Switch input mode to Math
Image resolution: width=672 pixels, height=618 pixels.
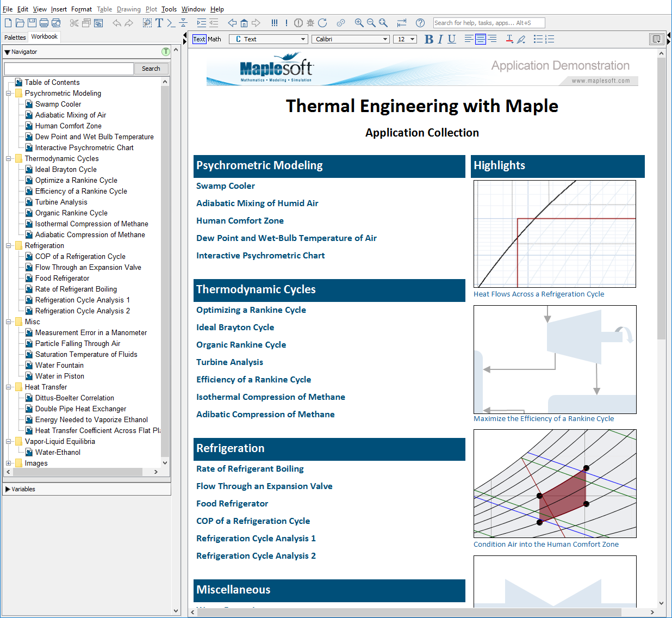click(215, 39)
